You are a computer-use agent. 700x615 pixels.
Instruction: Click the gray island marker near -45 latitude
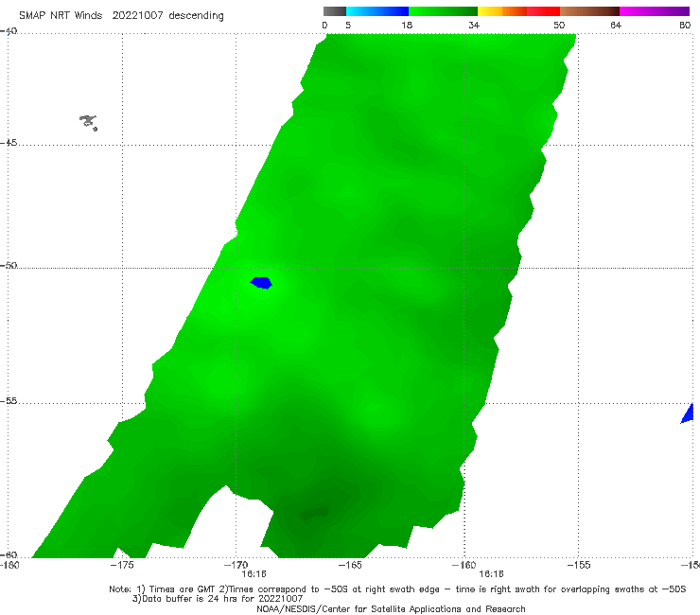88,122
